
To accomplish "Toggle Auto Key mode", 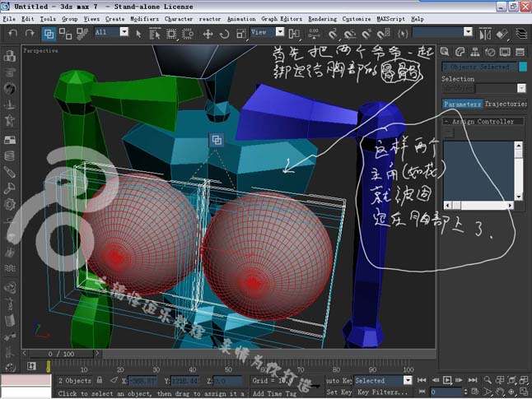I will [338, 381].
